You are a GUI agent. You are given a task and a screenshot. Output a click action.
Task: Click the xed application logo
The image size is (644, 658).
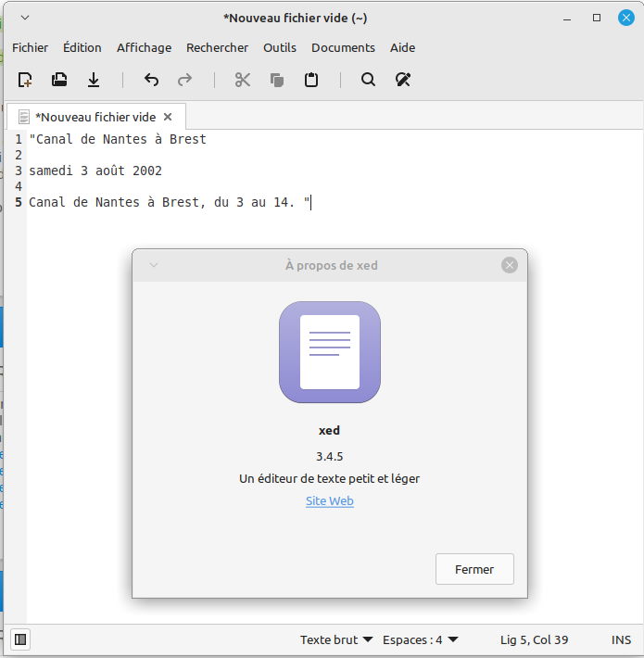tap(330, 352)
